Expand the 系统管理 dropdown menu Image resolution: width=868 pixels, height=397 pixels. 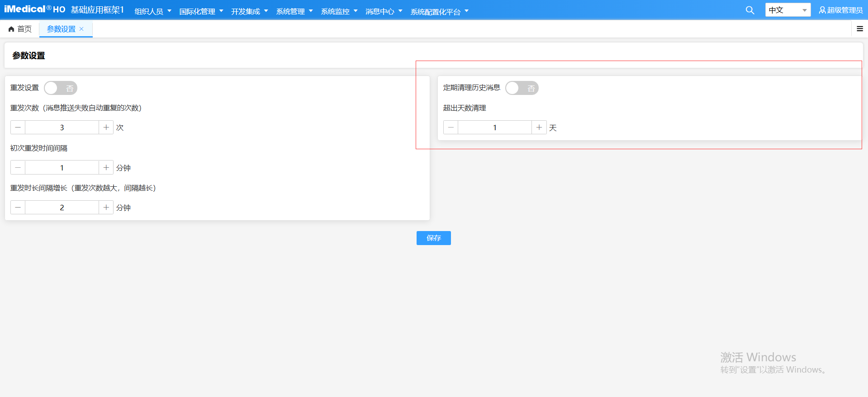tap(294, 11)
